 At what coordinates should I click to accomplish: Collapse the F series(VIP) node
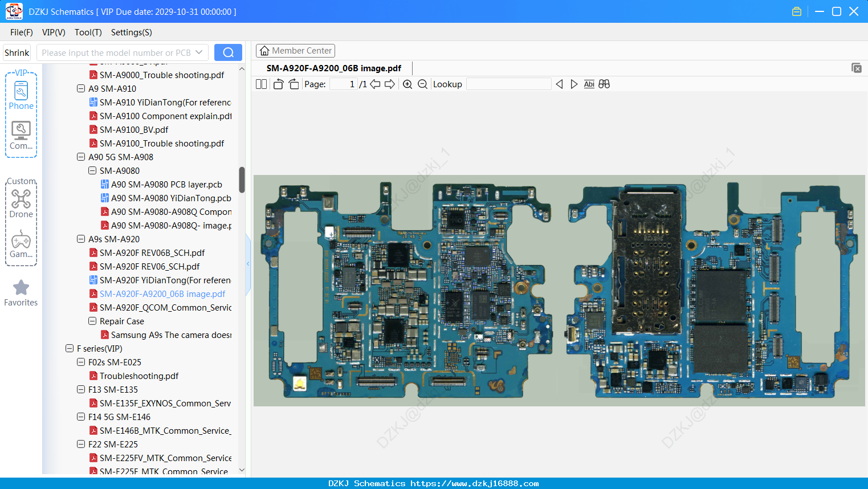pyautogui.click(x=70, y=349)
